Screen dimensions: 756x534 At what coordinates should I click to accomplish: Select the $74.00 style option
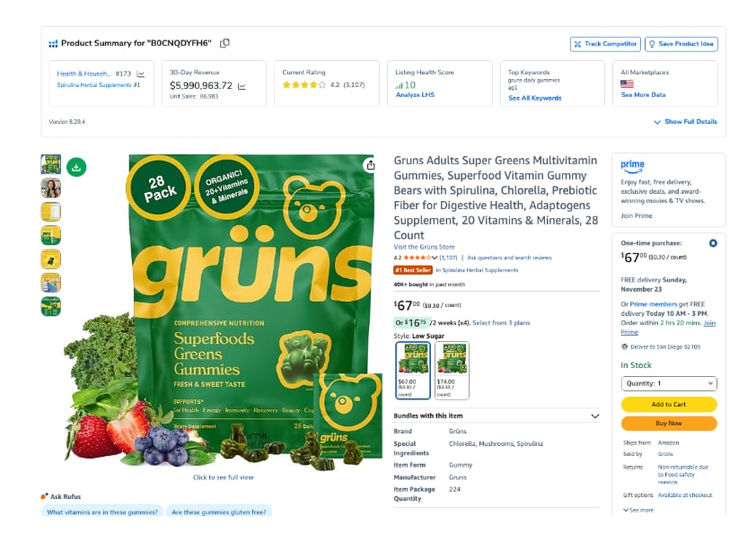click(x=452, y=370)
